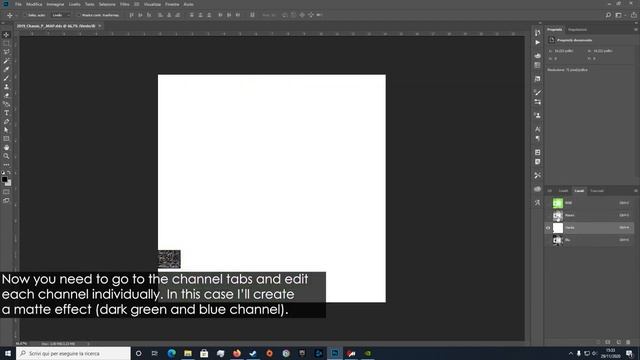Click the new channel button at the panel bottom
This screenshot has width=640, height=360.
click(619, 342)
